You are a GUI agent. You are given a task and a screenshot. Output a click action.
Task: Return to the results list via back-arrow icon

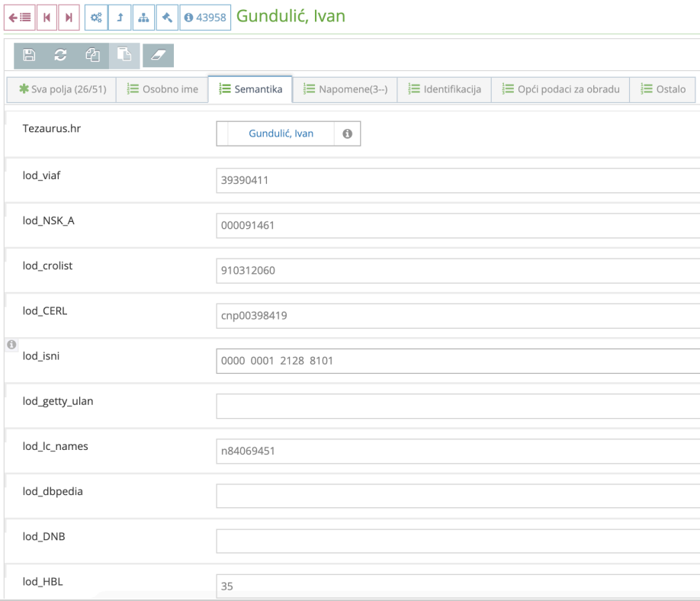pos(21,17)
